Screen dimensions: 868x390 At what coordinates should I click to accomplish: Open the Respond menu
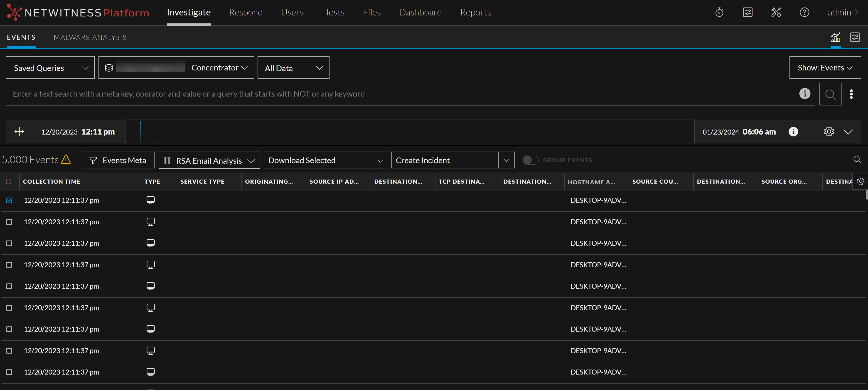[246, 12]
